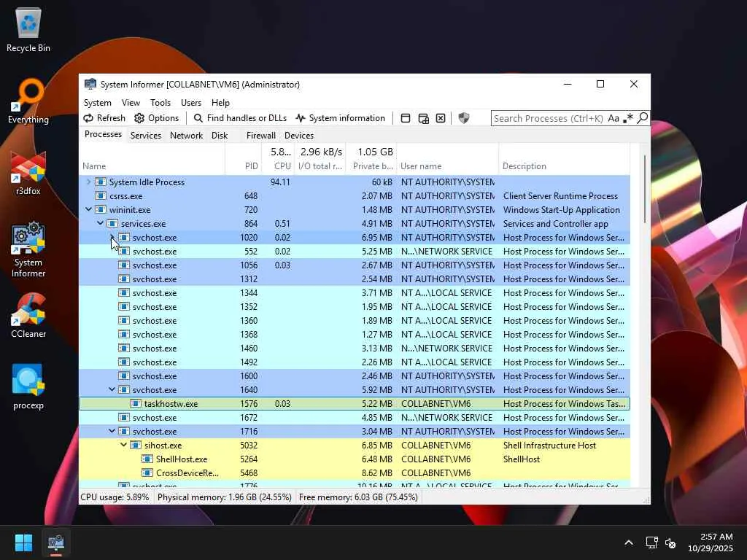The image size is (747, 560).
Task: Select the CCleaner desktop shortcut
Action: [x=28, y=315]
